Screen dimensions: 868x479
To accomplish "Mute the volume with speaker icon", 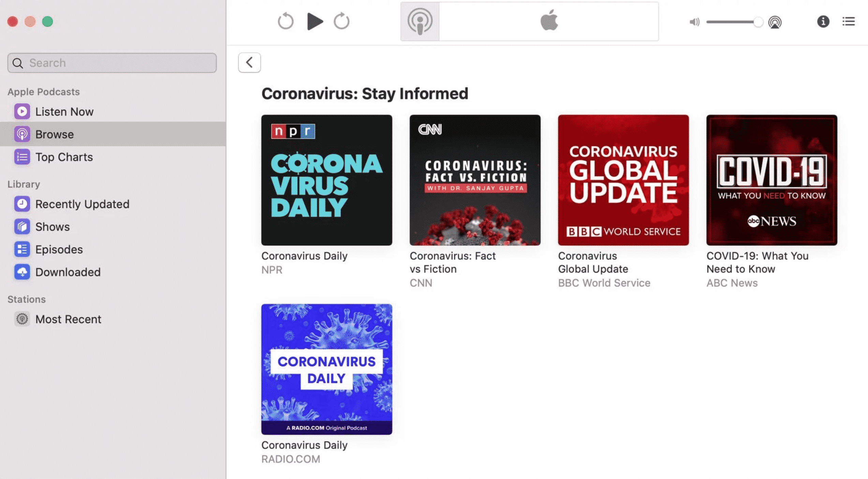I will [x=694, y=22].
